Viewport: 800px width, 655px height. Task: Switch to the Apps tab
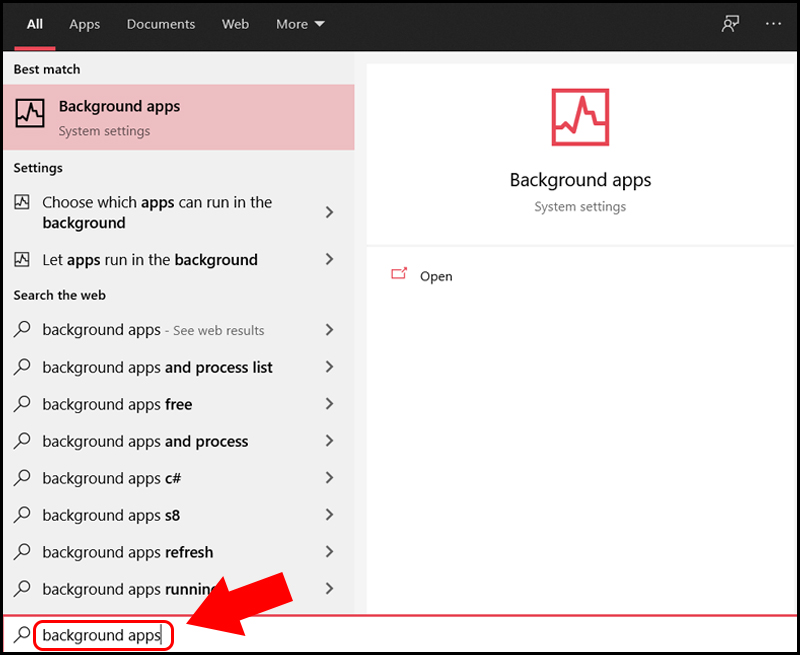[x=84, y=24]
